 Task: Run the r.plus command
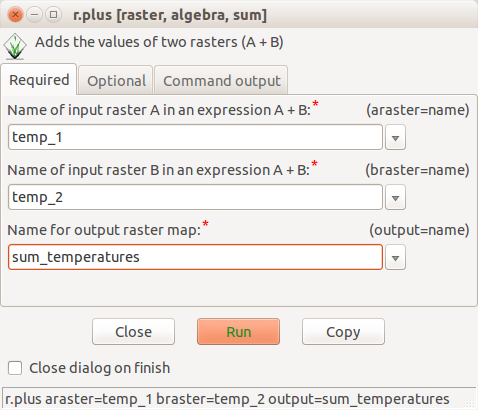coord(238,332)
